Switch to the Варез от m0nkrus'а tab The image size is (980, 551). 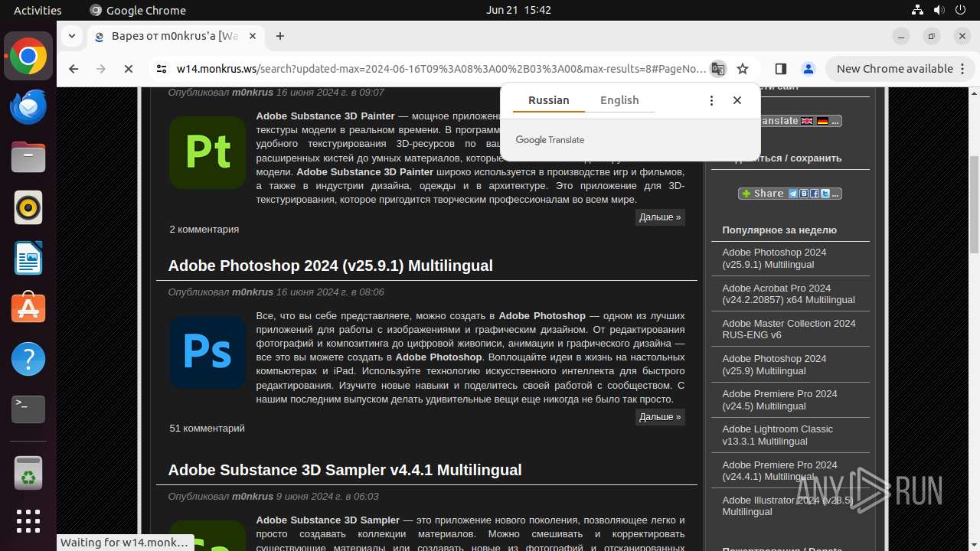pos(176,36)
